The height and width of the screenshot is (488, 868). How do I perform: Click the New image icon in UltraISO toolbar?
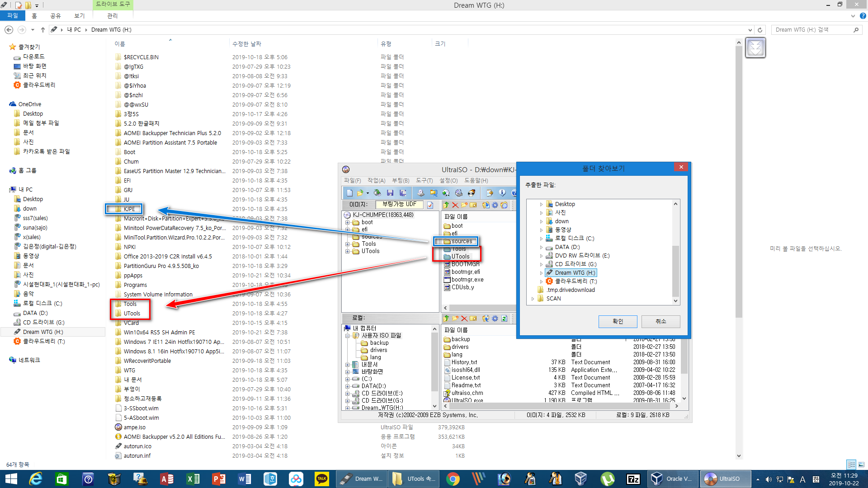(x=349, y=193)
